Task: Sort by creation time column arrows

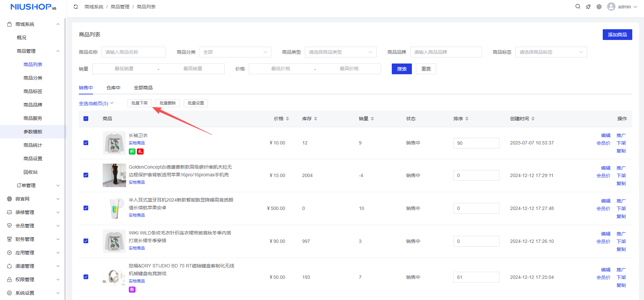Action: (x=533, y=119)
